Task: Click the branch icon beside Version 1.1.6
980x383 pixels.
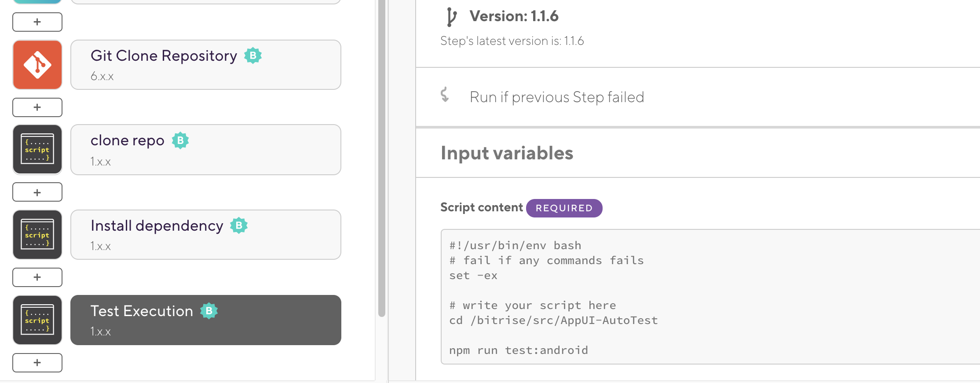Action: point(451,17)
